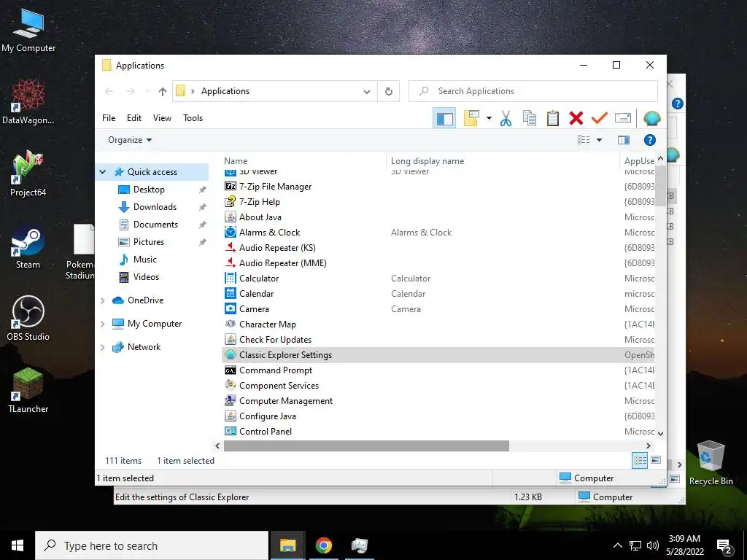Click the blue Help question mark icon
This screenshot has height=560, width=747.
pos(649,140)
